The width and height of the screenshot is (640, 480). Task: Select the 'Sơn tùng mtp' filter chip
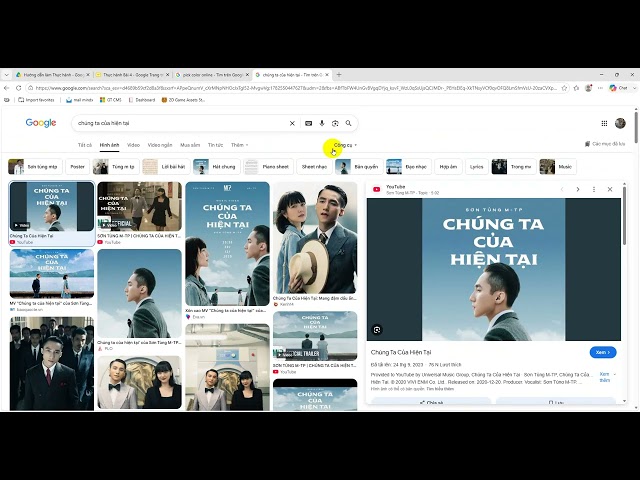pyautogui.click(x=35, y=167)
